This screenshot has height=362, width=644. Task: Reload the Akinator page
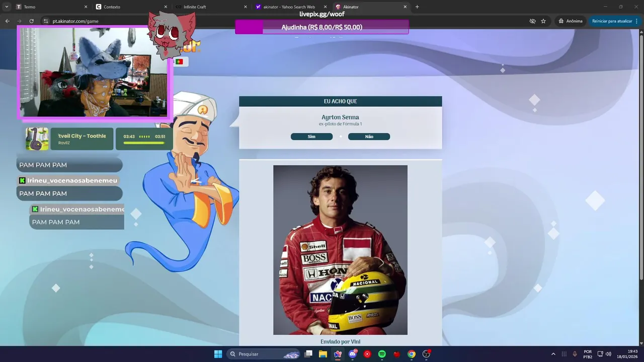(31, 21)
